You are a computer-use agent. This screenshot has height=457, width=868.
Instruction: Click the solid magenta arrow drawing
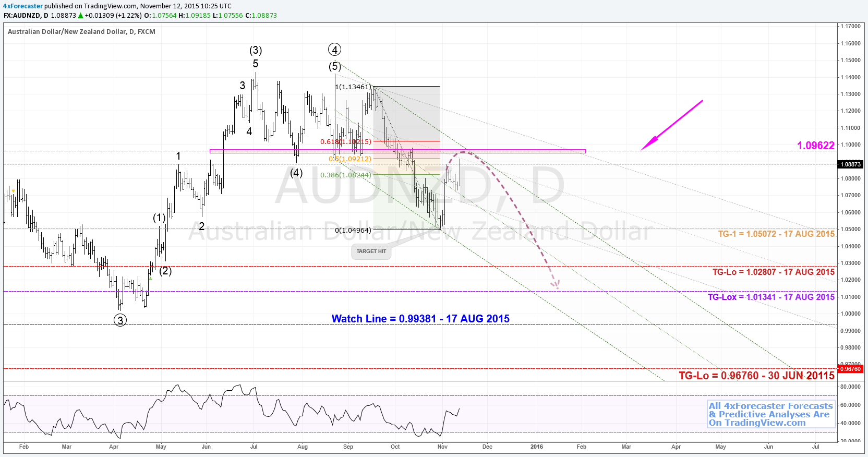tap(672, 125)
